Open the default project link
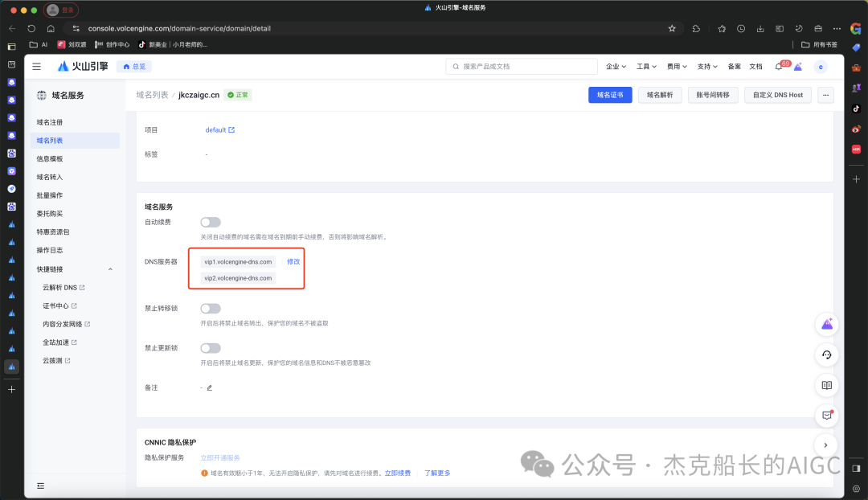Viewport: 868px width, 500px height. coord(219,130)
